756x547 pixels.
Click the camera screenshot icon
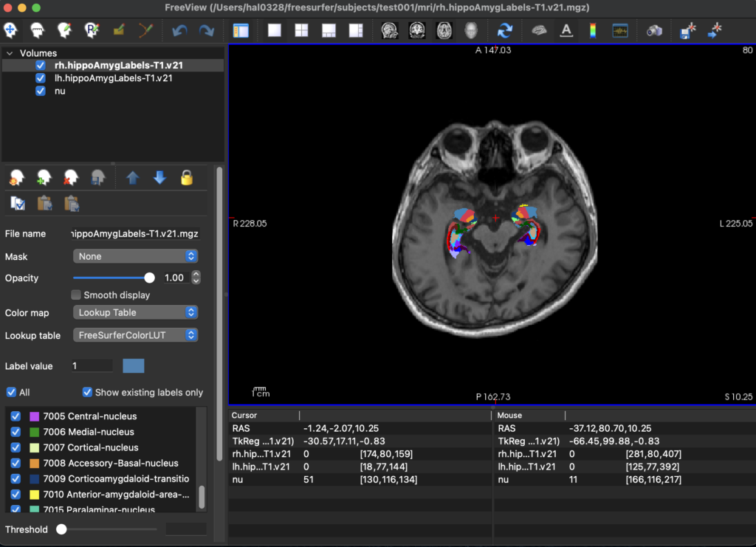(654, 30)
